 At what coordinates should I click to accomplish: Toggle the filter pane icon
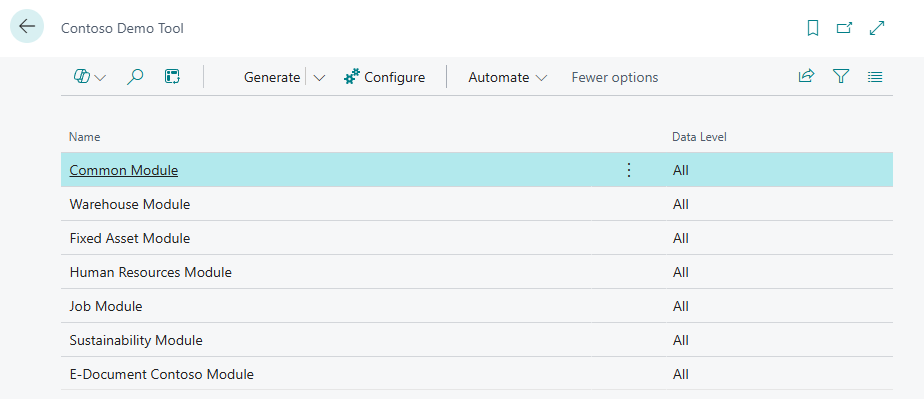[x=841, y=76]
